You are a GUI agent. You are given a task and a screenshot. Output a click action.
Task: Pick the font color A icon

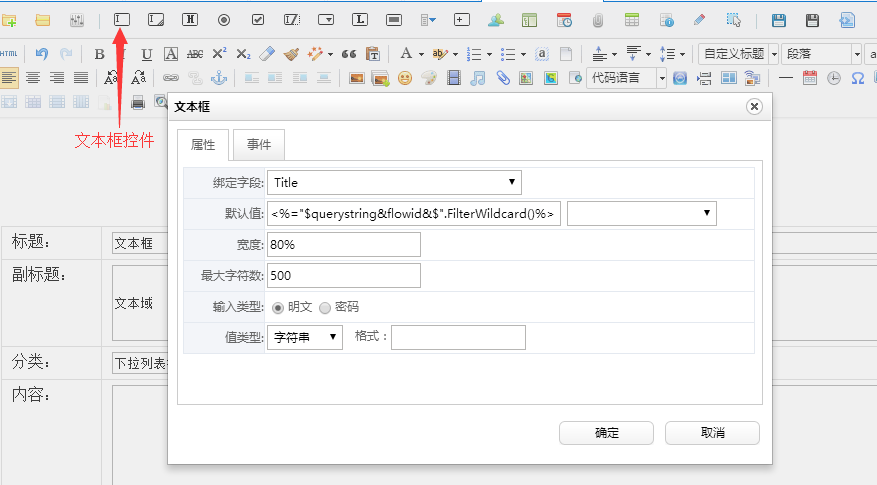(x=407, y=54)
